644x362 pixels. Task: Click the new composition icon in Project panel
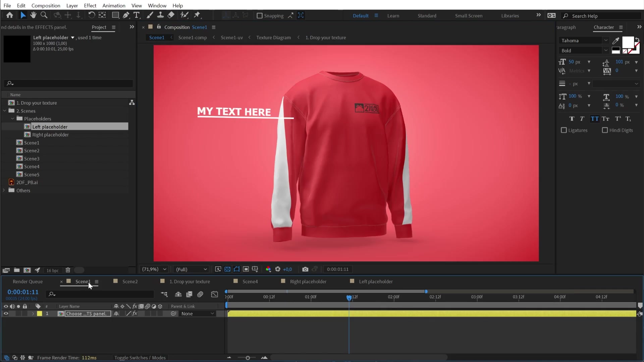click(27, 270)
